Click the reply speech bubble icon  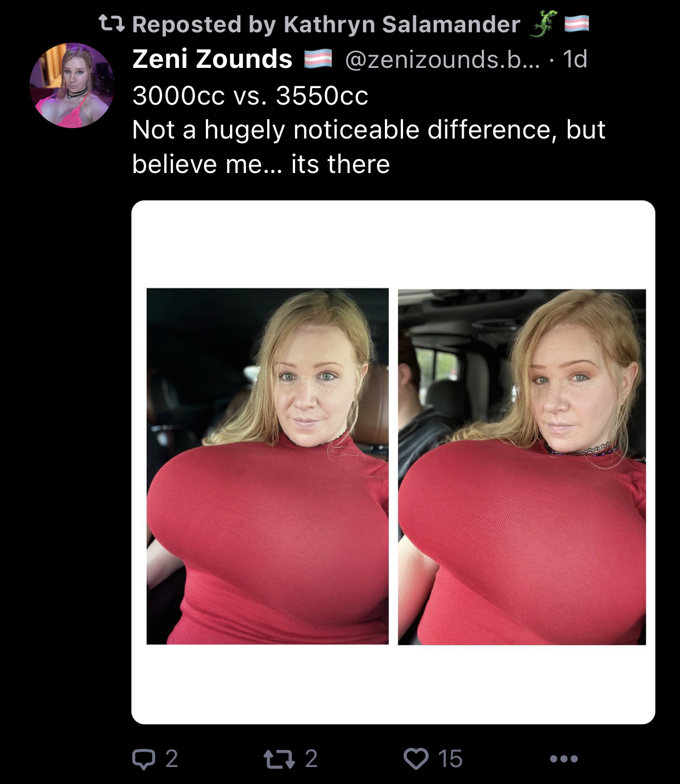click(x=144, y=759)
